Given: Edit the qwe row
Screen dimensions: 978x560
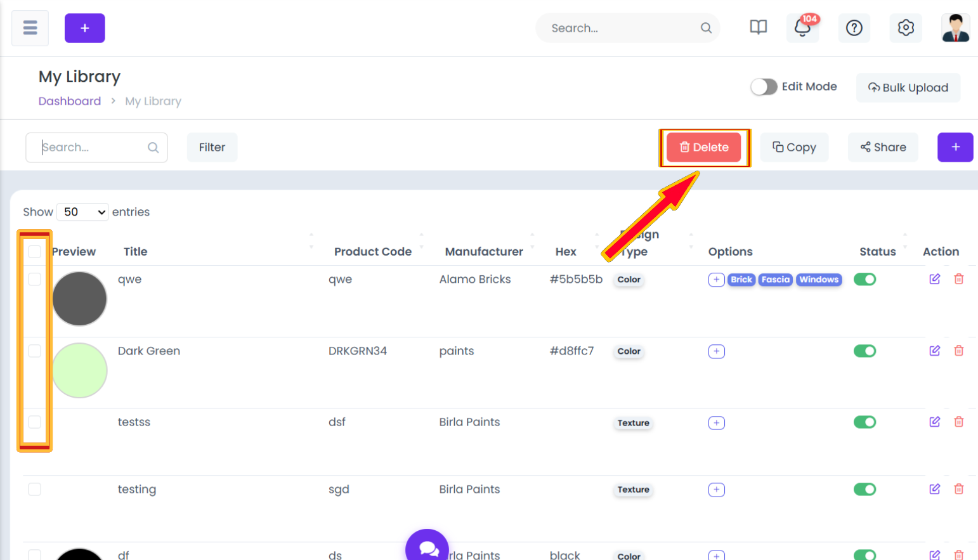Looking at the screenshot, I should [934, 279].
